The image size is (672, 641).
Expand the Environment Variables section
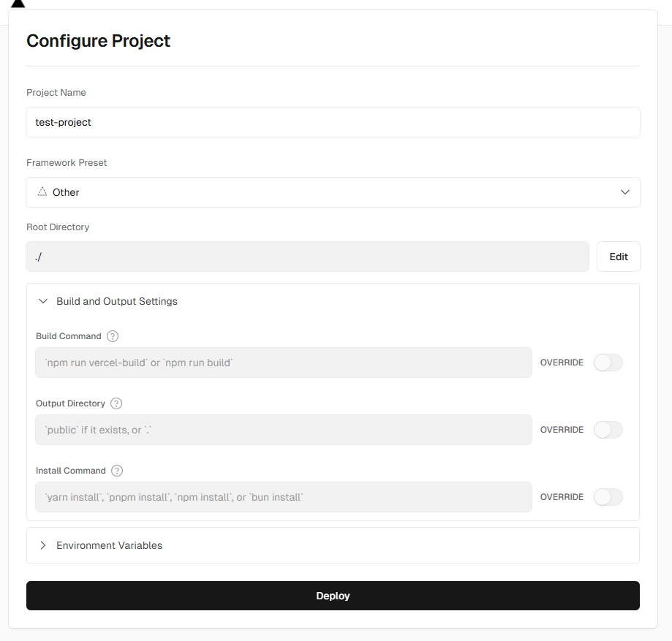tap(110, 545)
